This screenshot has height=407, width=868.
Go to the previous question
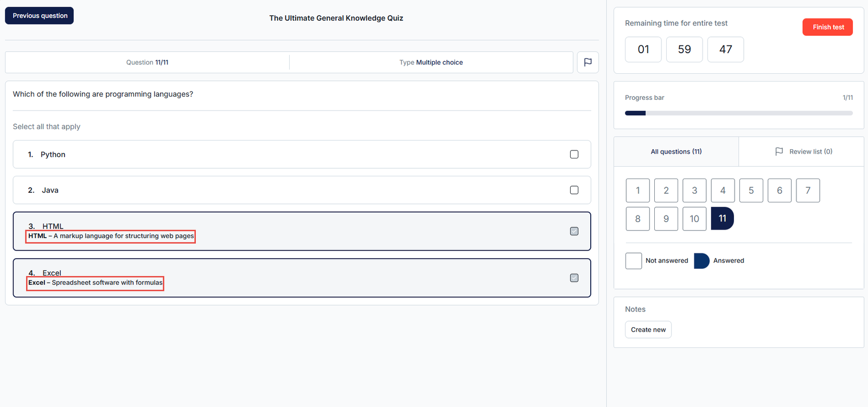coord(40,16)
